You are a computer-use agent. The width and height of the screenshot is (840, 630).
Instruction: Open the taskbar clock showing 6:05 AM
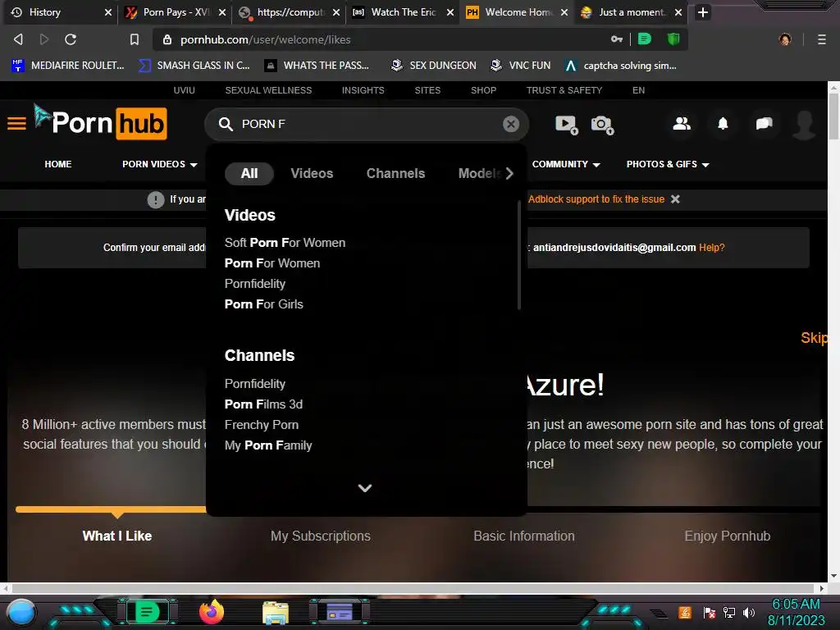796,612
